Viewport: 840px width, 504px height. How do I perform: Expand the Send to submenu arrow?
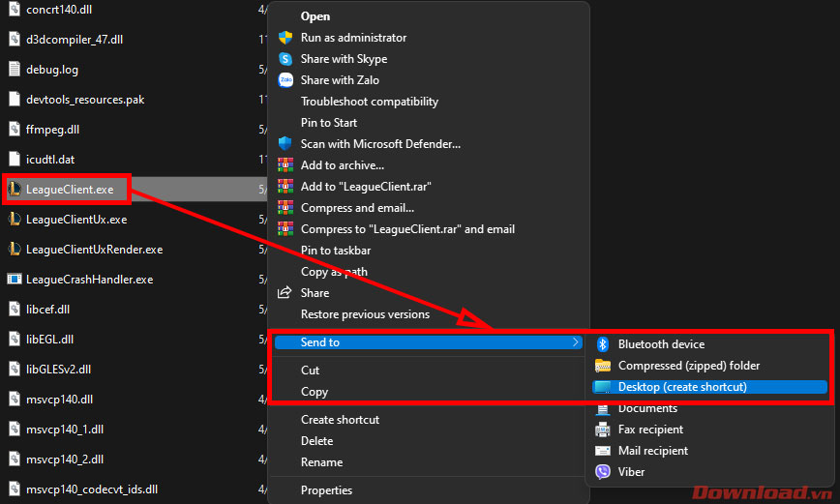click(576, 342)
